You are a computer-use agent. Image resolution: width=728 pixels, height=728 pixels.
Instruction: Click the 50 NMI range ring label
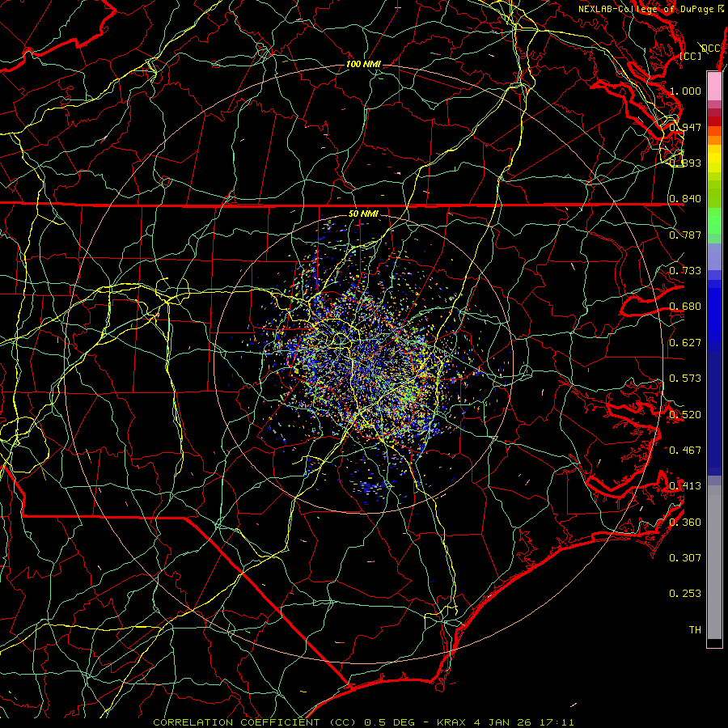click(x=363, y=214)
